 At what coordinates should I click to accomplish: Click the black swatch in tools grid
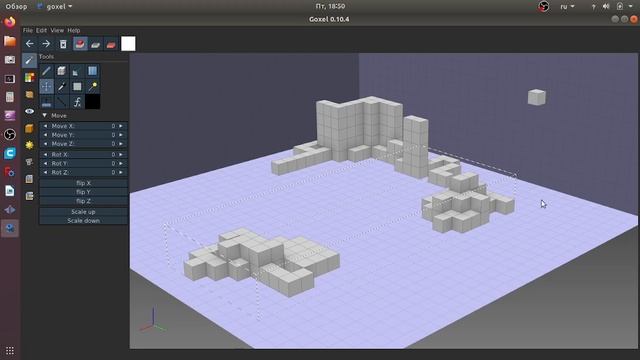click(x=92, y=102)
